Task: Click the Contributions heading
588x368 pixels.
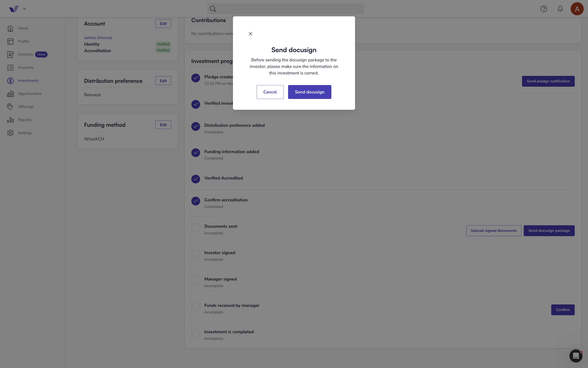Action: (x=208, y=20)
